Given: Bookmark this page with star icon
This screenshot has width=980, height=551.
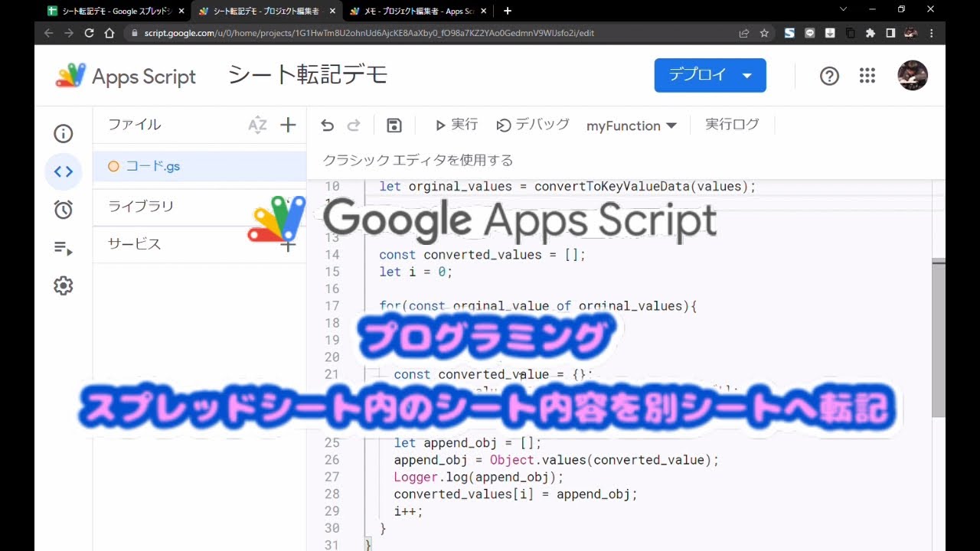Looking at the screenshot, I should [764, 33].
